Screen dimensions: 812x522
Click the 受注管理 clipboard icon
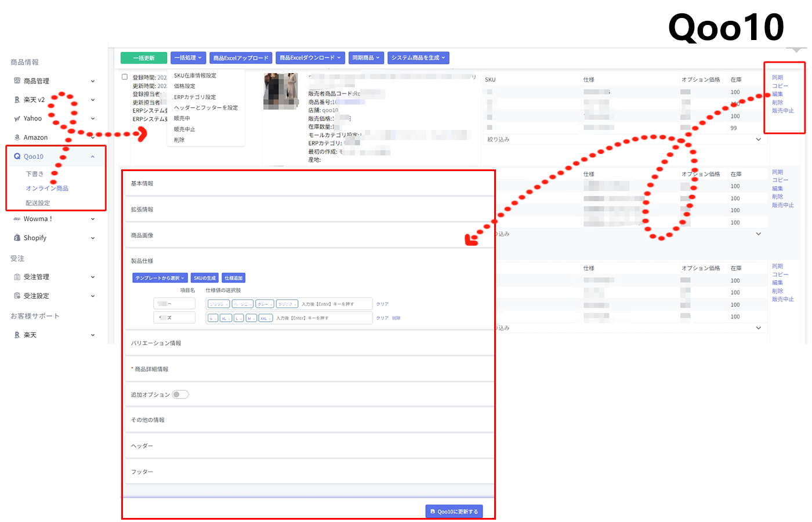tap(17, 277)
